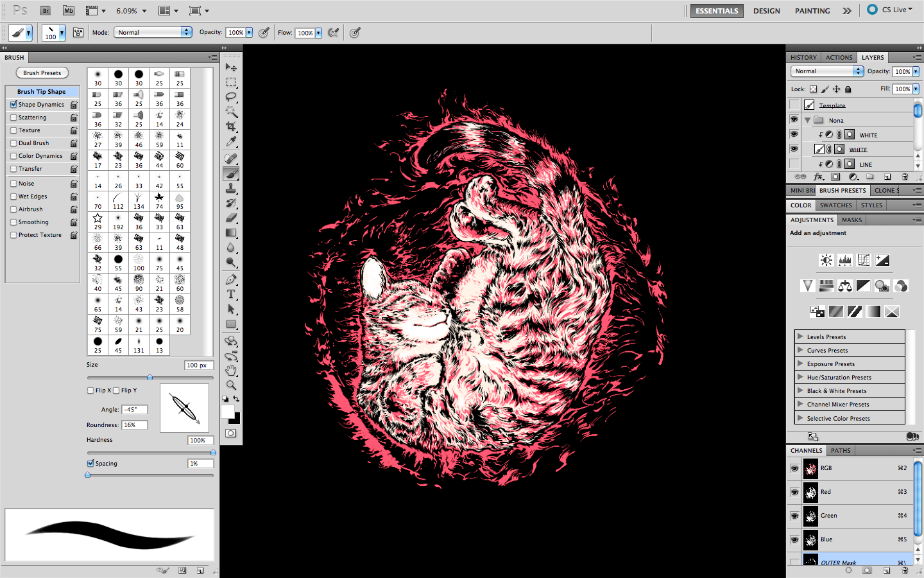Expand Hue/Saturation Presets list
This screenshot has width=924, height=578.
tap(800, 377)
